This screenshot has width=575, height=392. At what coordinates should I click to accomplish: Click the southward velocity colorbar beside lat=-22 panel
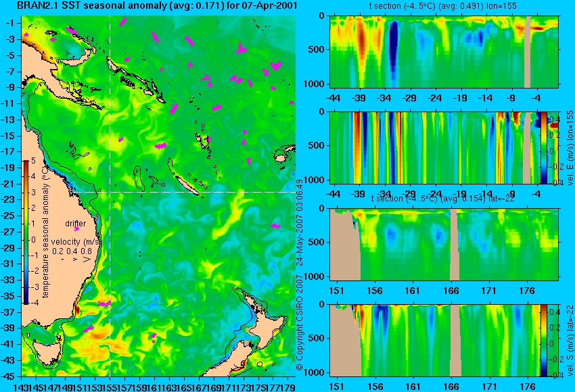pyautogui.click(x=544, y=341)
